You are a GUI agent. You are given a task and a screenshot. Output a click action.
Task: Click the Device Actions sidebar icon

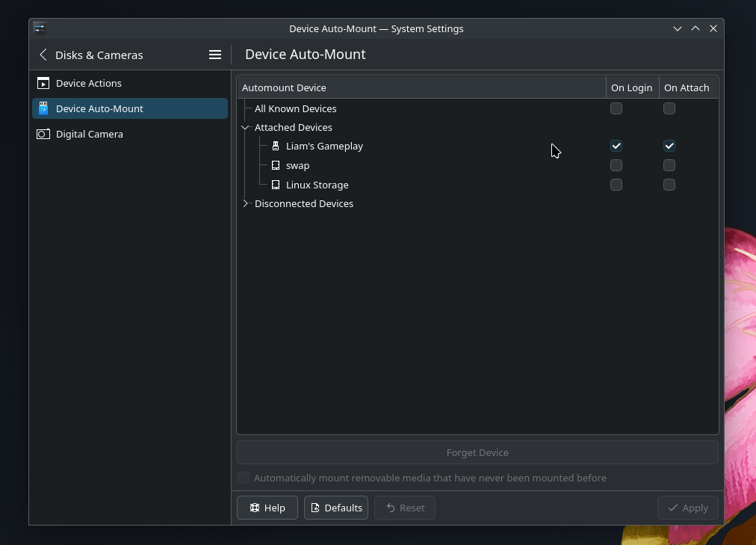(43, 83)
